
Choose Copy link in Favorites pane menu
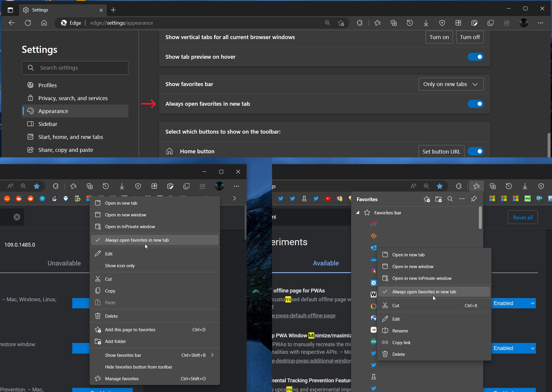pyautogui.click(x=434, y=343)
